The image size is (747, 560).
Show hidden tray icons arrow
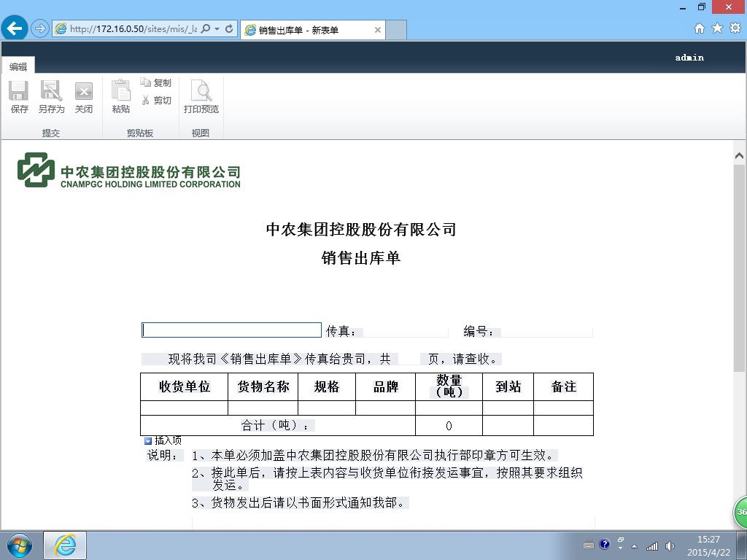[634, 546]
